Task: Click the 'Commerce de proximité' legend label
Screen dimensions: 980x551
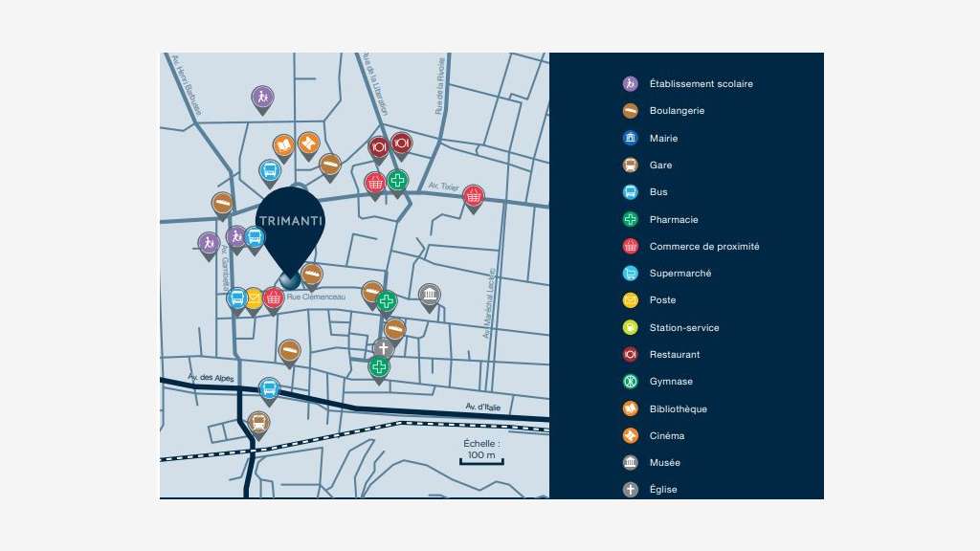Action: 704,246
